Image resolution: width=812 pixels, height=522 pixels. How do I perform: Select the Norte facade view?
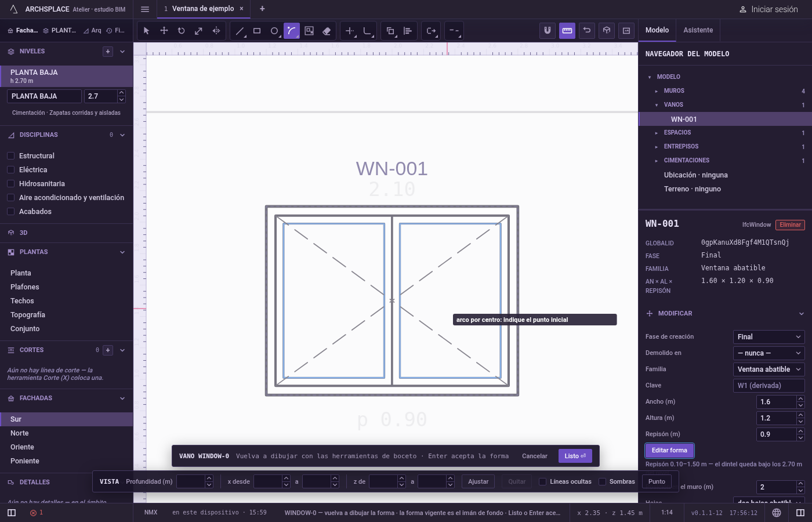tap(66, 433)
